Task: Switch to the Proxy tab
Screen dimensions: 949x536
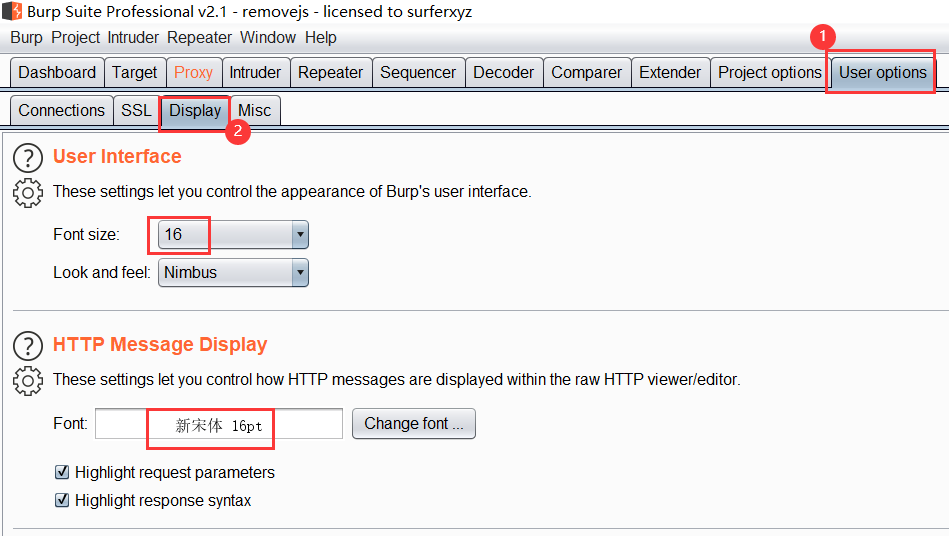Action: click(x=194, y=73)
